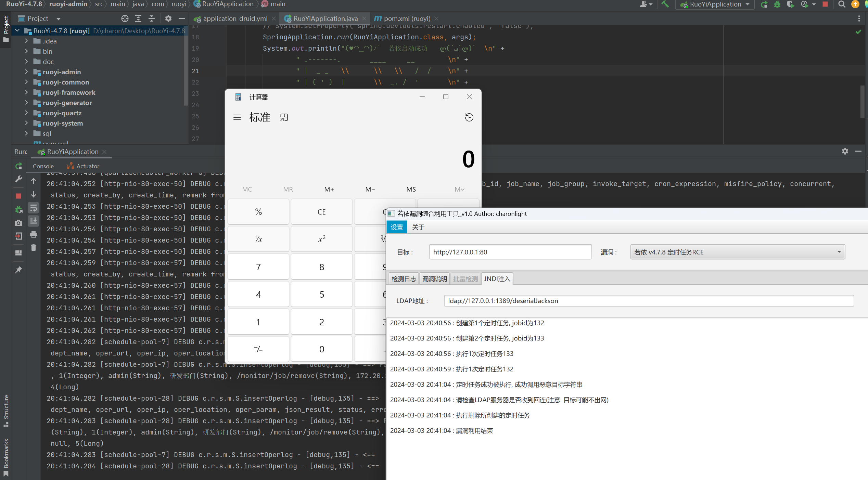Click the x² button on calculator
Screen dimensions: 868x480
[321, 239]
